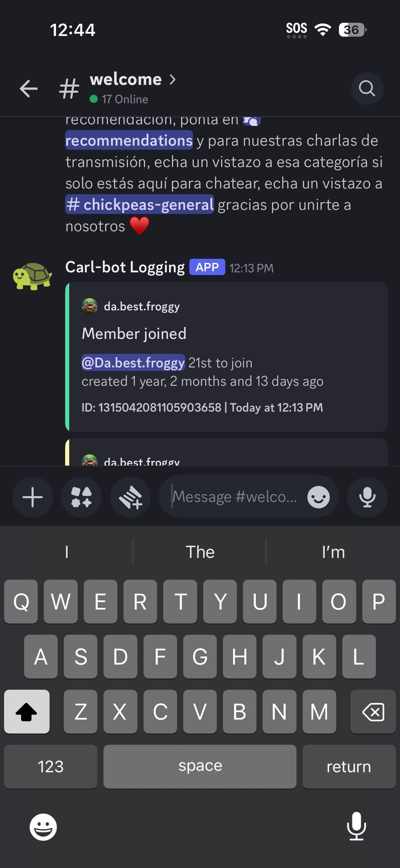Activate keyboard dictation microphone
The height and width of the screenshot is (868, 400).
pyautogui.click(x=356, y=827)
